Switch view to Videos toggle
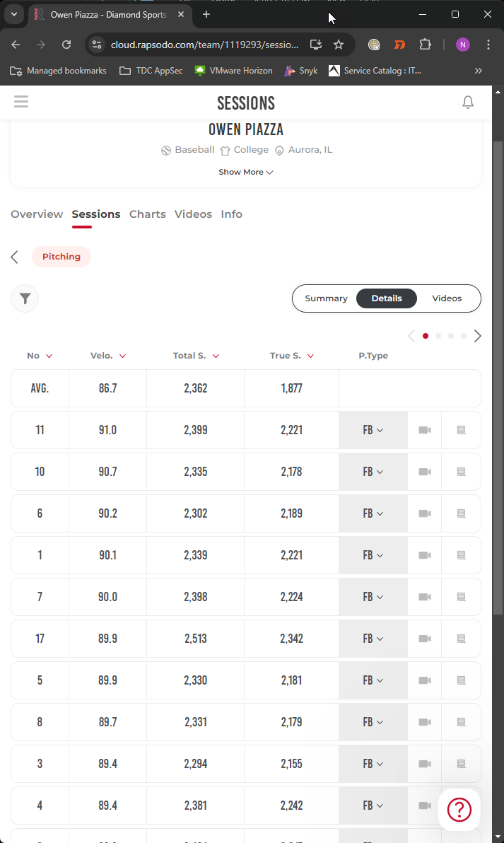Image resolution: width=504 pixels, height=843 pixels. click(447, 298)
